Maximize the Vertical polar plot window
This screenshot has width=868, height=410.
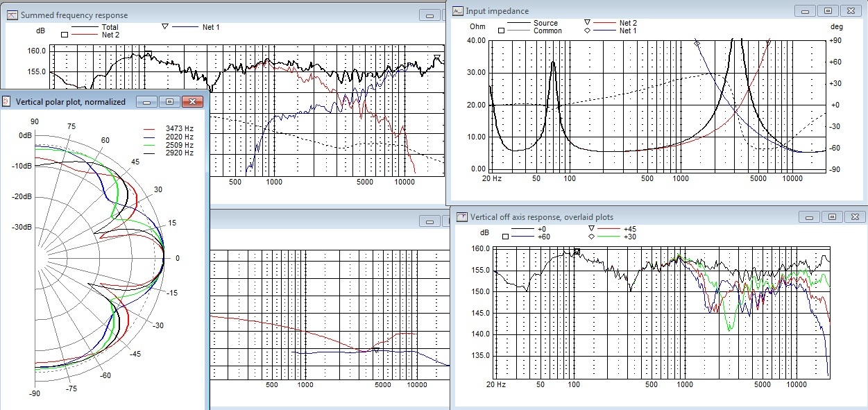[169, 102]
